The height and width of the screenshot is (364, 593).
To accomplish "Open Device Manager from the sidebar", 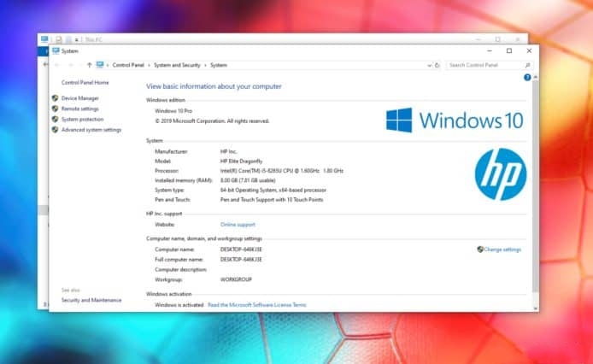I will tap(79, 98).
